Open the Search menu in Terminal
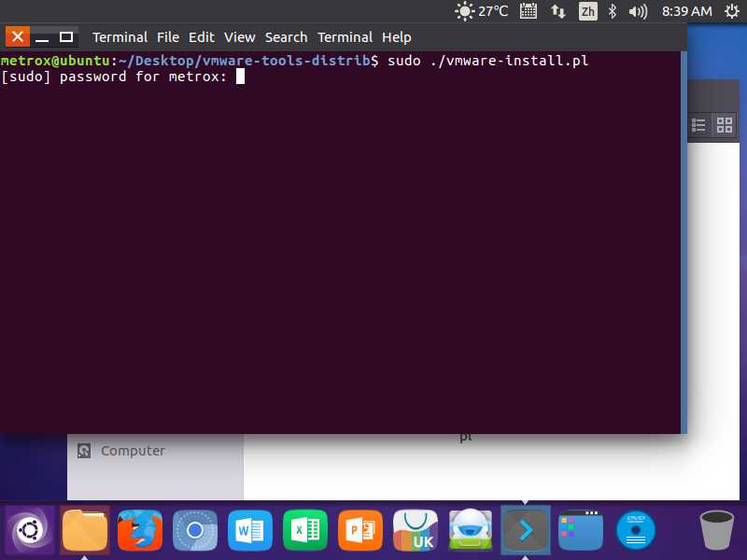The width and height of the screenshot is (747, 560). coord(286,37)
